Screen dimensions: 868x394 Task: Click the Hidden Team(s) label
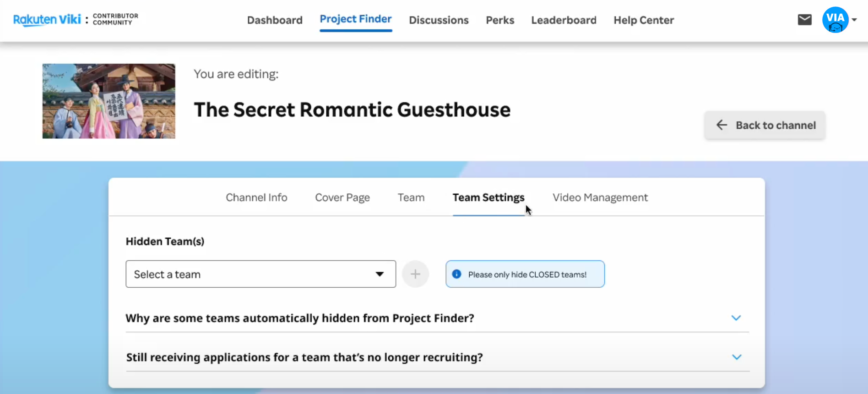(x=165, y=241)
